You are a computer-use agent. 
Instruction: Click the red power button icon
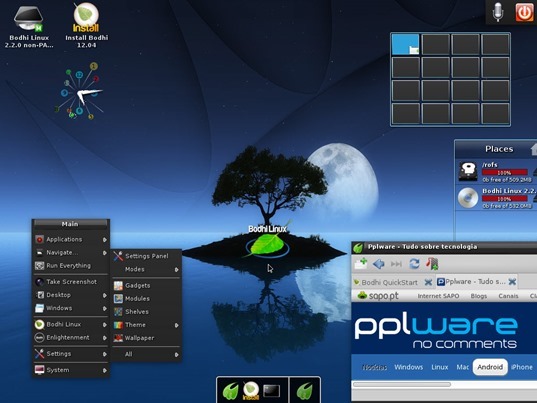(x=524, y=12)
